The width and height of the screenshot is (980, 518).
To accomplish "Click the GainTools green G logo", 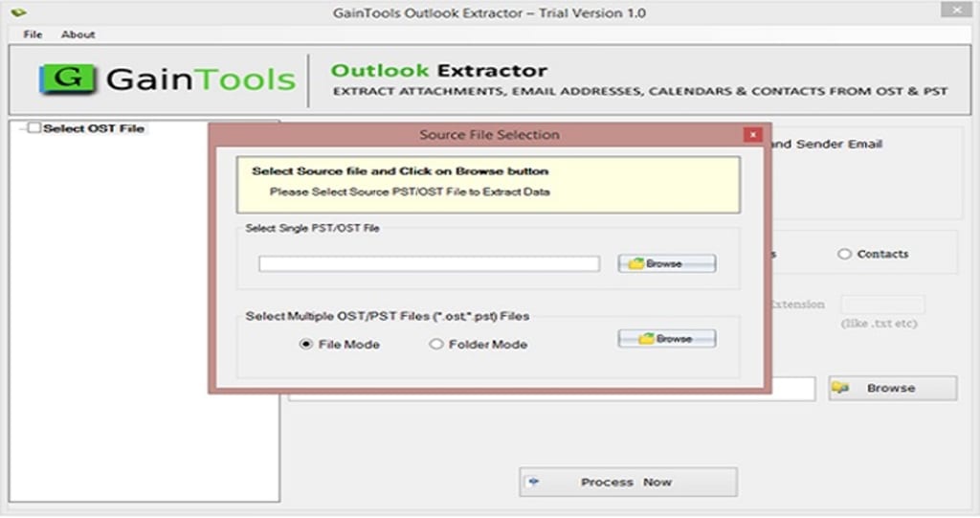I will [x=68, y=79].
